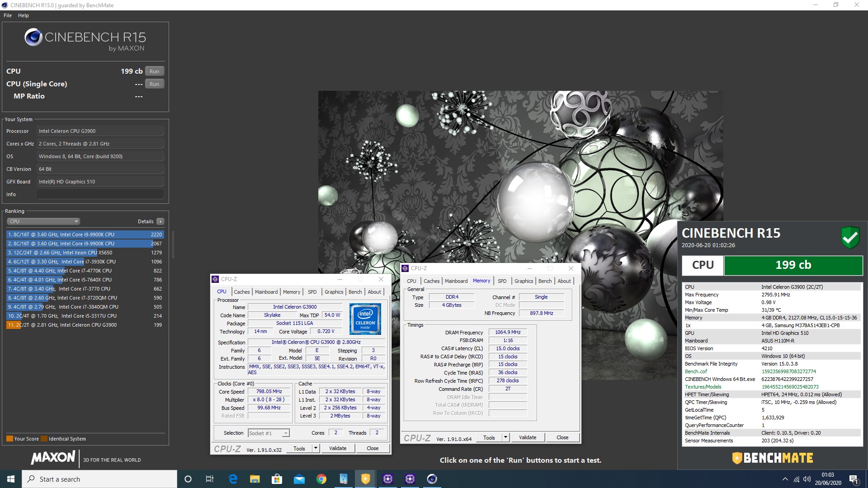Expand Tools arrow in Memory CPU-Z window

tap(506, 438)
